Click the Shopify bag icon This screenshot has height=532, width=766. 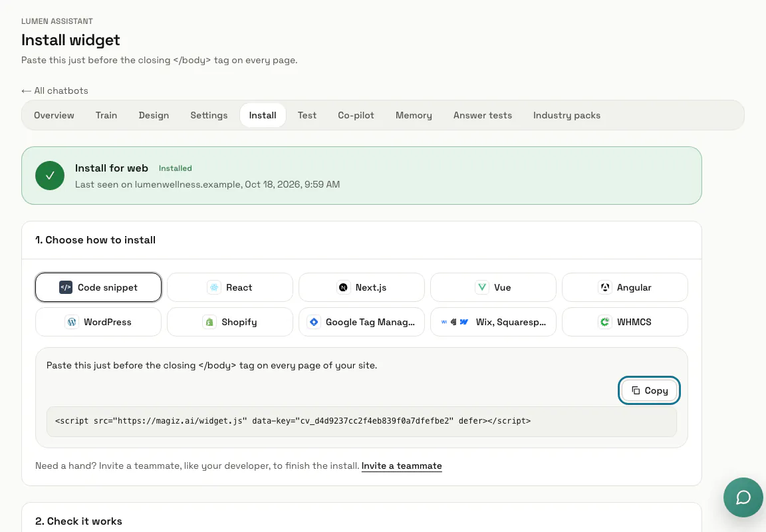(x=209, y=322)
